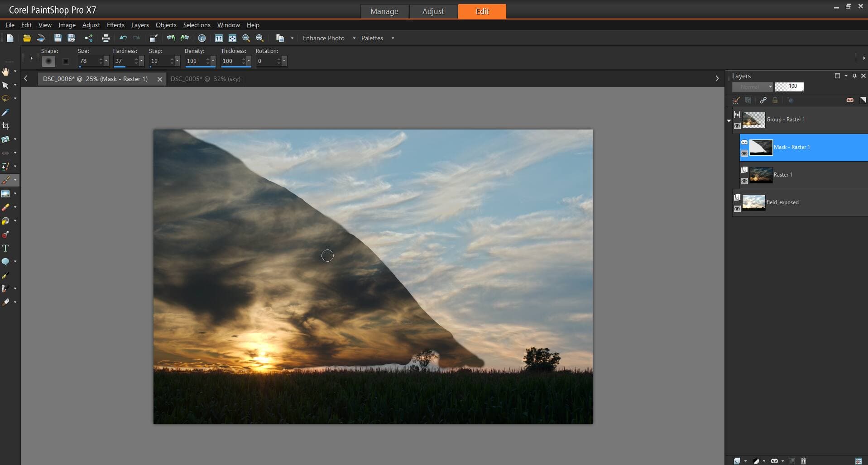Select the Text tool
Viewport: 868px width, 465px height.
(5, 248)
